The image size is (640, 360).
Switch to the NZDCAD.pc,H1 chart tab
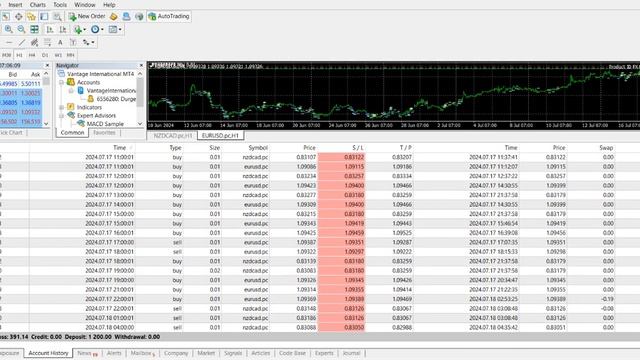pos(173,136)
